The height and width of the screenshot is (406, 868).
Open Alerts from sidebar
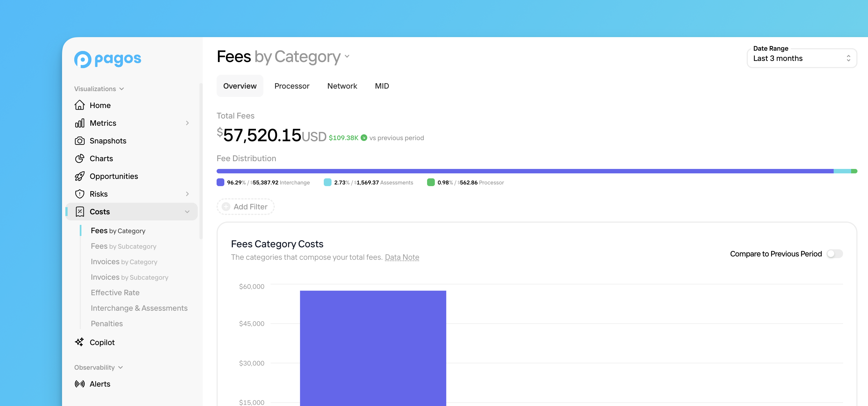click(100, 384)
